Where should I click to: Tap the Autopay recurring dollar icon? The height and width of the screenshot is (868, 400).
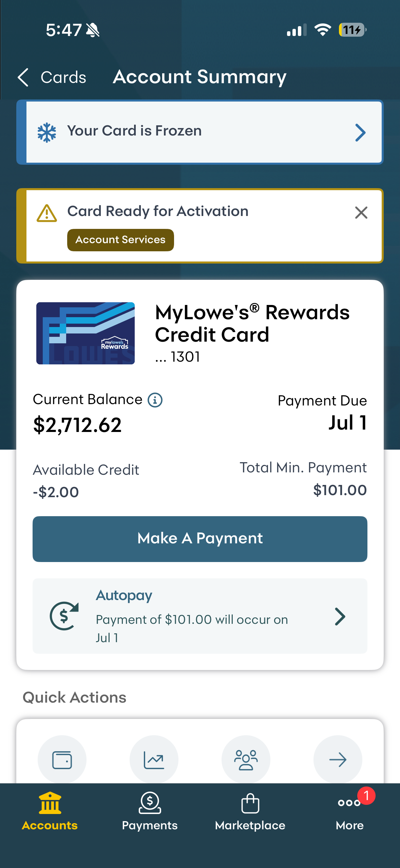tap(64, 616)
